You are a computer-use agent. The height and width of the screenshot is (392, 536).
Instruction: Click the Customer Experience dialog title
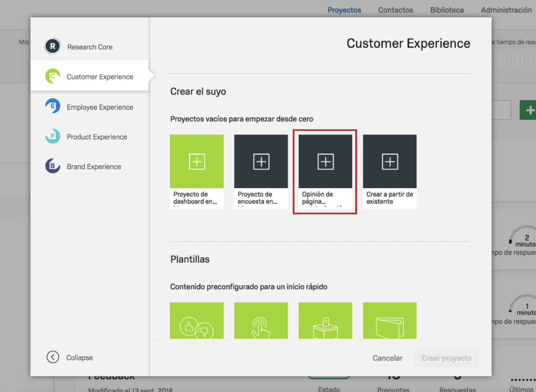[409, 43]
